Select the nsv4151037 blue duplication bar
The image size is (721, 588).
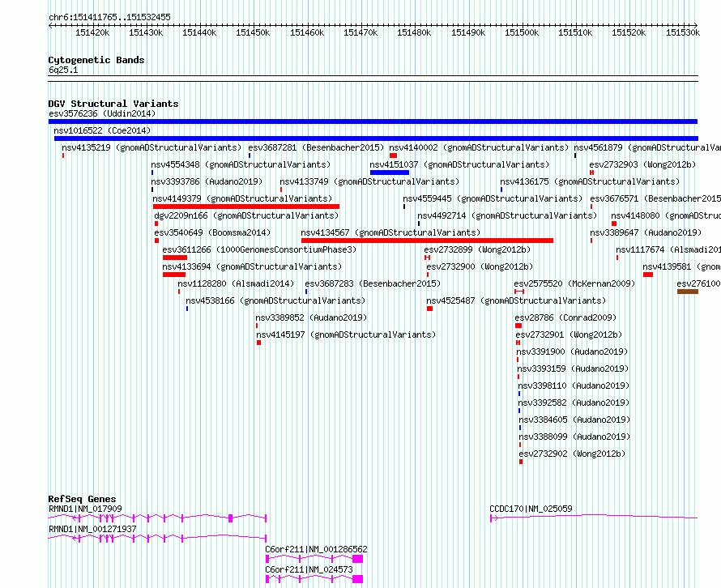390,173
